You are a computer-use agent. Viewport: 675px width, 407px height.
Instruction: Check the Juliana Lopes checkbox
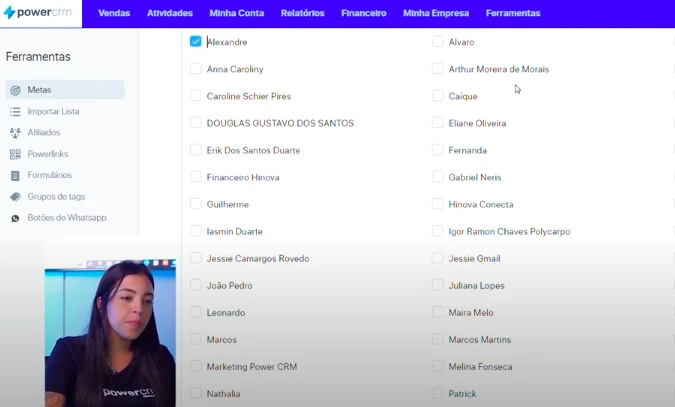tap(437, 285)
